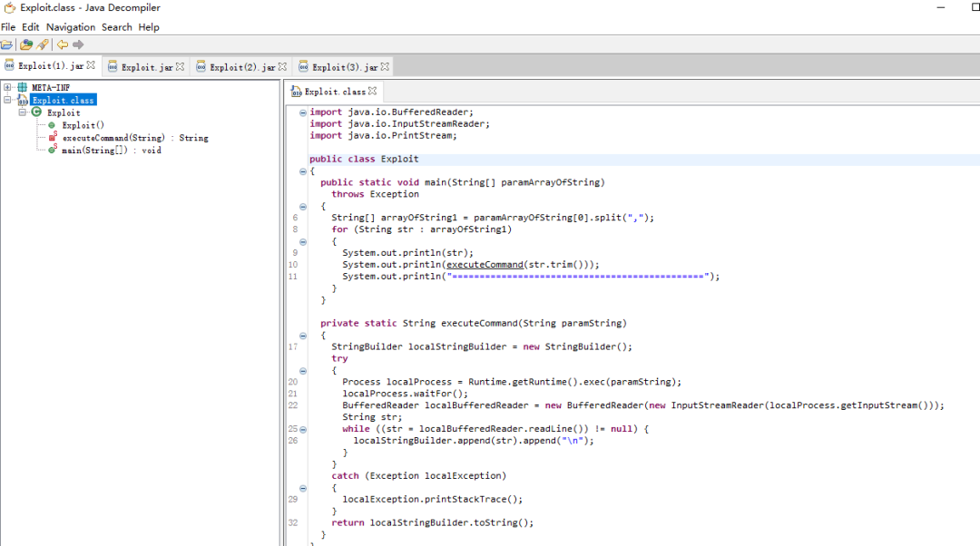Close the Exploit(3).jar tab
The image size is (980, 546).
(385, 66)
